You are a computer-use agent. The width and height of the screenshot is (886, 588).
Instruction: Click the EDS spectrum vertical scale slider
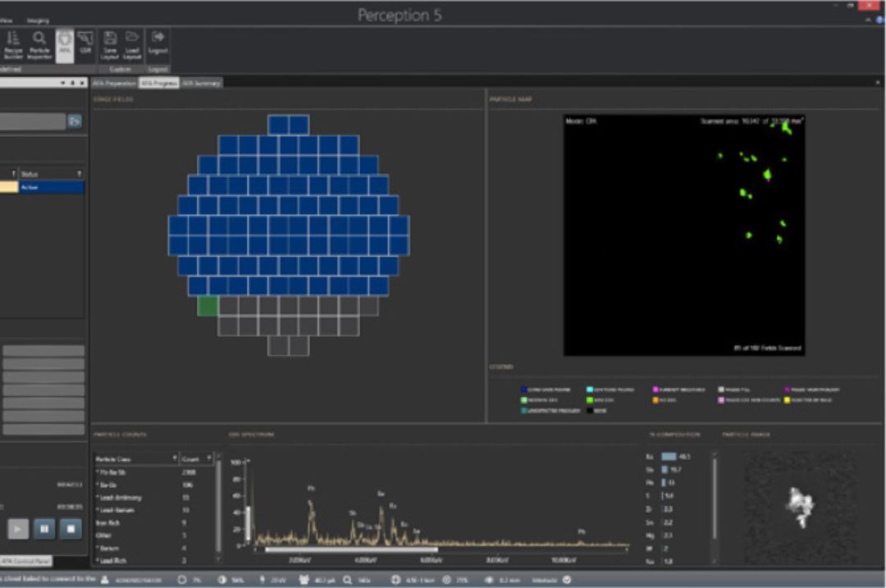pyautogui.click(x=248, y=523)
